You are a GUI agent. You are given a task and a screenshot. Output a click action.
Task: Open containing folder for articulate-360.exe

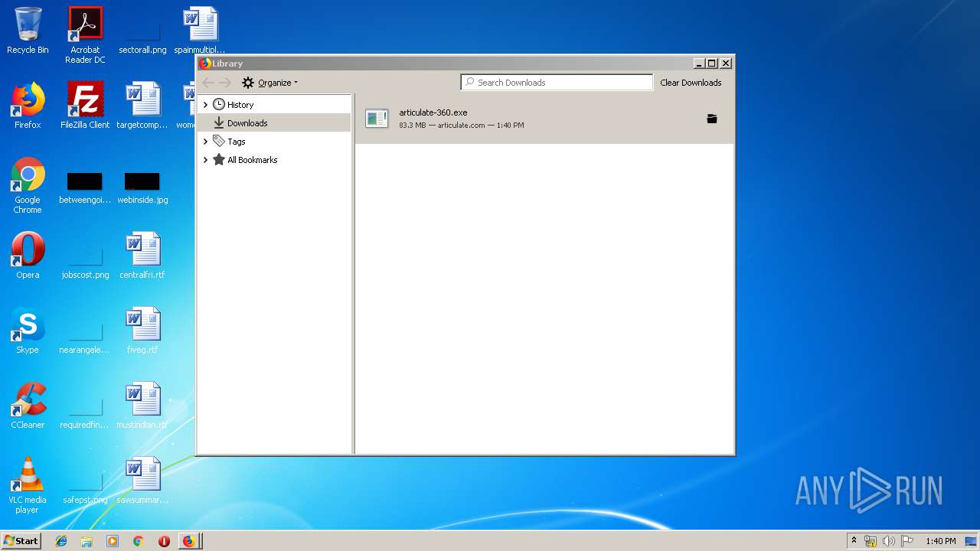711,119
